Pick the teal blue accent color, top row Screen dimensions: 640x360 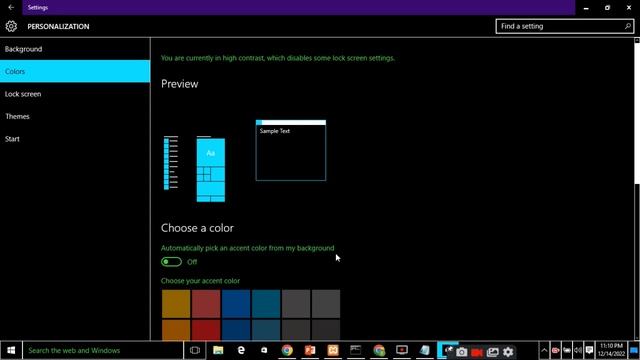coord(266,304)
